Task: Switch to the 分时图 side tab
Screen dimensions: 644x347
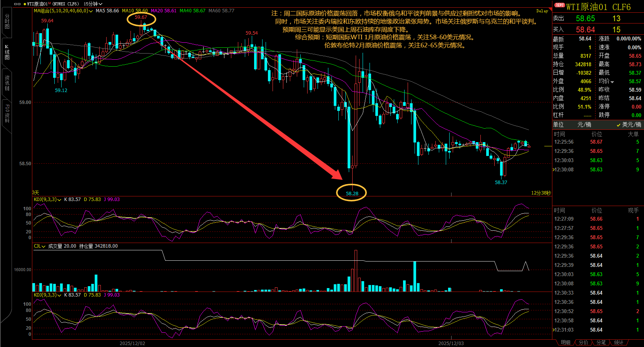Action: coord(7,22)
